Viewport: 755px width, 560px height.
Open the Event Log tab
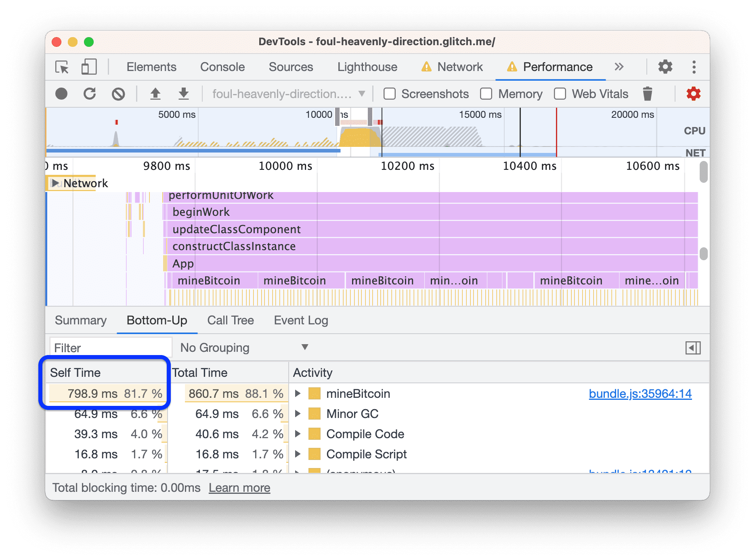pos(301,320)
